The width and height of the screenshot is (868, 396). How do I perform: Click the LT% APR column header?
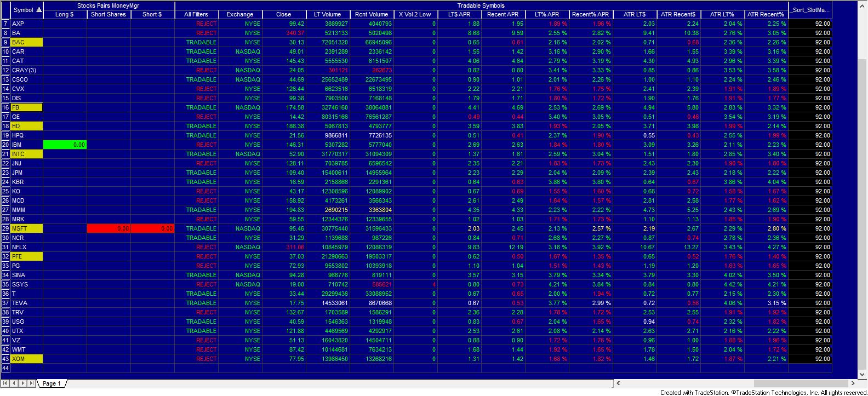point(547,14)
